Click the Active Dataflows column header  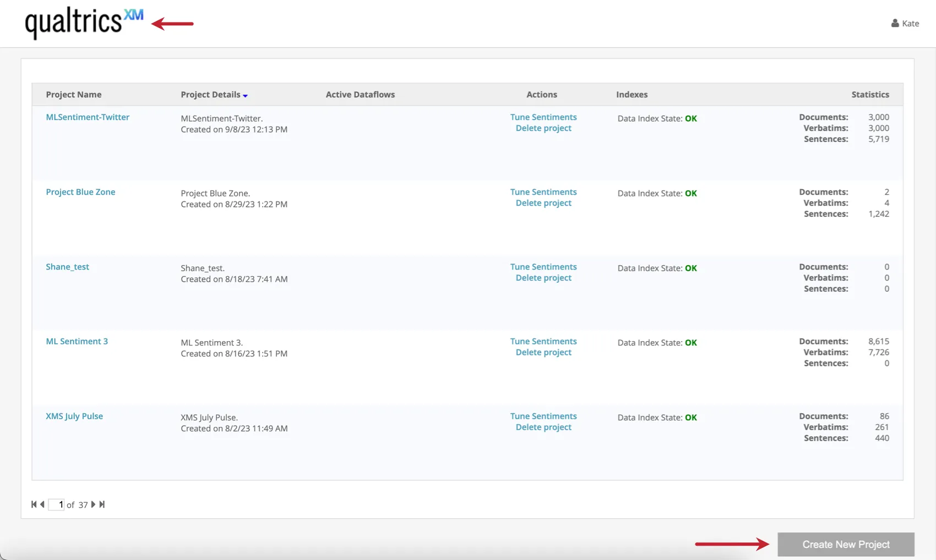click(360, 94)
